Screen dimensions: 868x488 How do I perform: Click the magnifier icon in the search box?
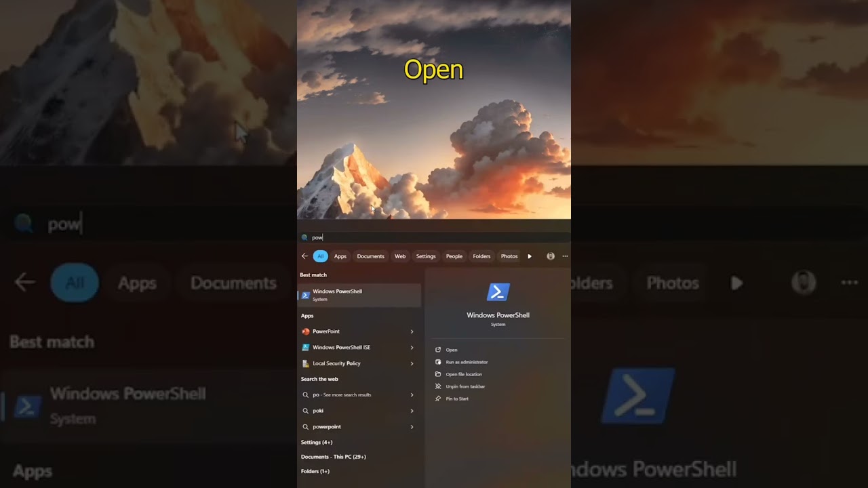(304, 237)
